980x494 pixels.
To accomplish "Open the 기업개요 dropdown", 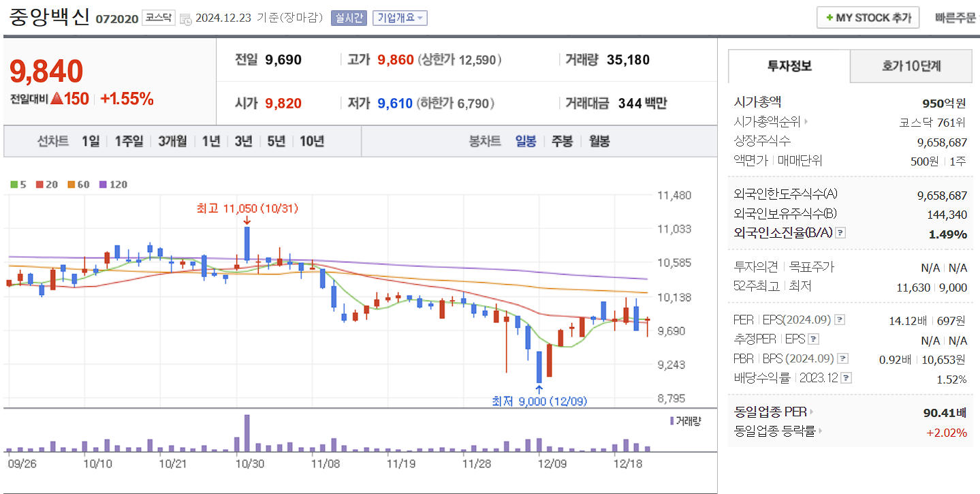I will point(400,18).
